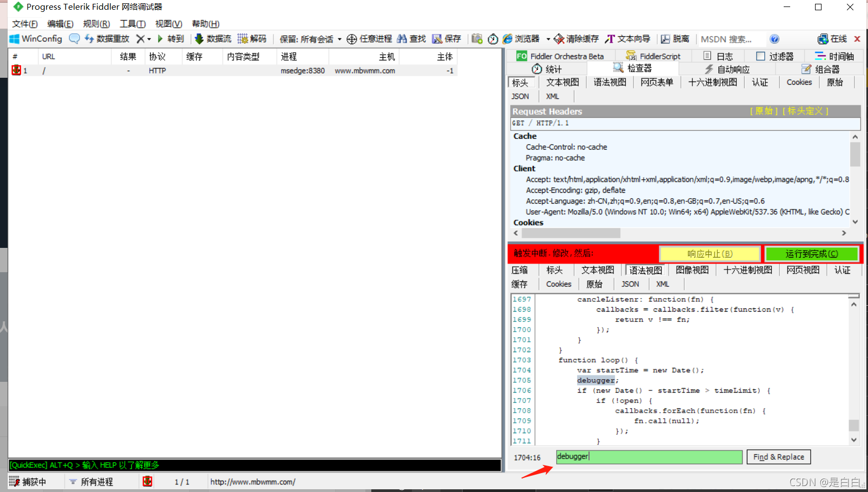The height and width of the screenshot is (492, 868).
Task: Switch to the 过滤器 (Filters) tab
Action: point(775,56)
